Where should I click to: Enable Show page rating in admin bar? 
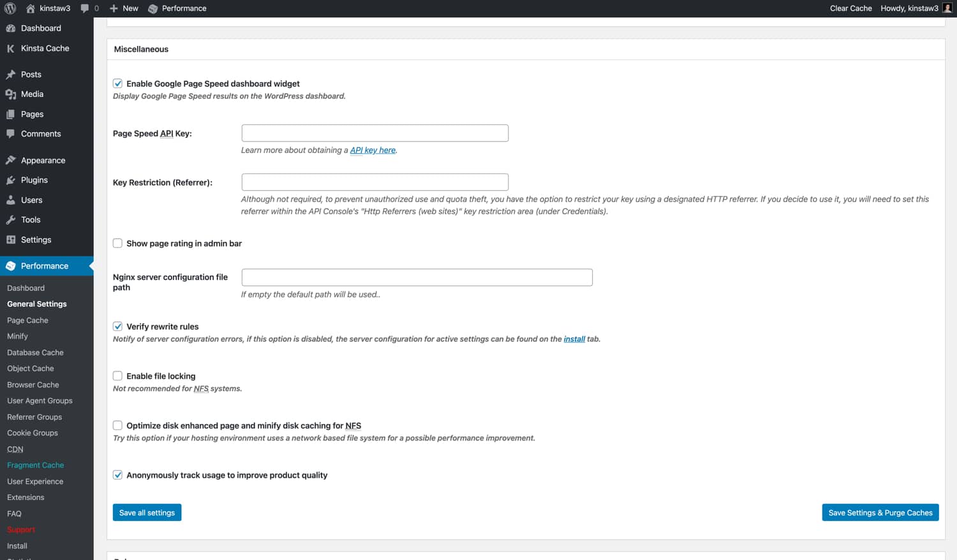pyautogui.click(x=117, y=243)
